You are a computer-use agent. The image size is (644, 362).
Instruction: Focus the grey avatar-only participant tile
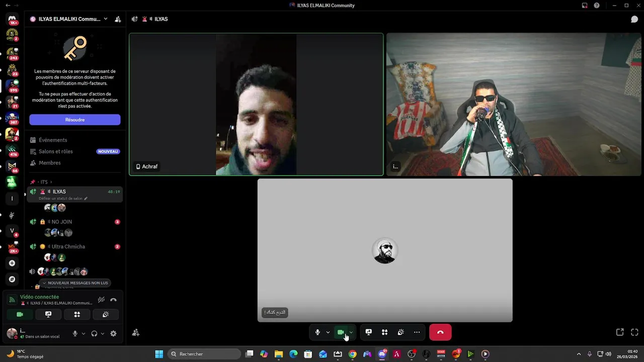click(385, 250)
